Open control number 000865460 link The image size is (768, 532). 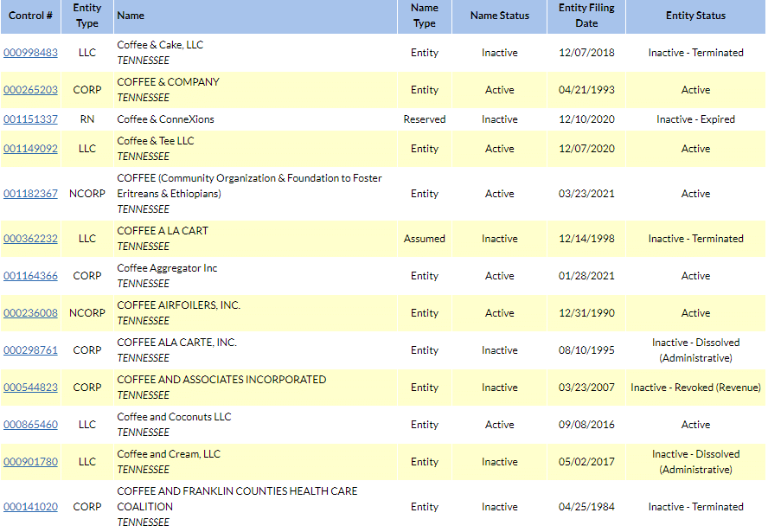pyautogui.click(x=30, y=425)
